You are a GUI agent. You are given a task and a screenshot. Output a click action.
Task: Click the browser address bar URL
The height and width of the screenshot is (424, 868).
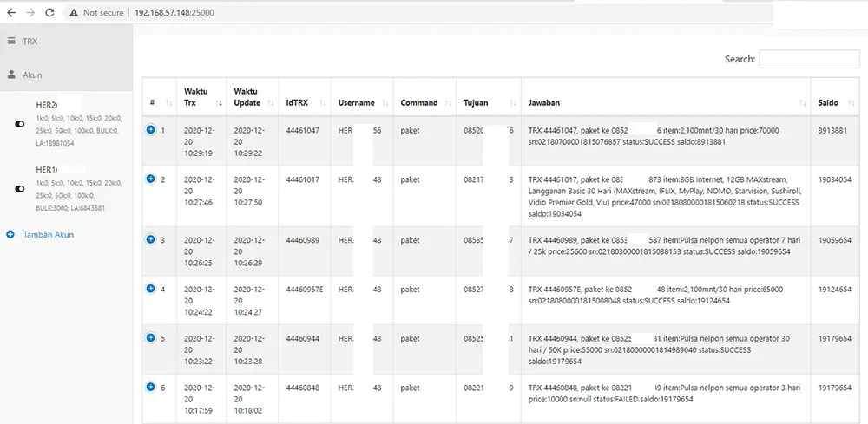174,13
